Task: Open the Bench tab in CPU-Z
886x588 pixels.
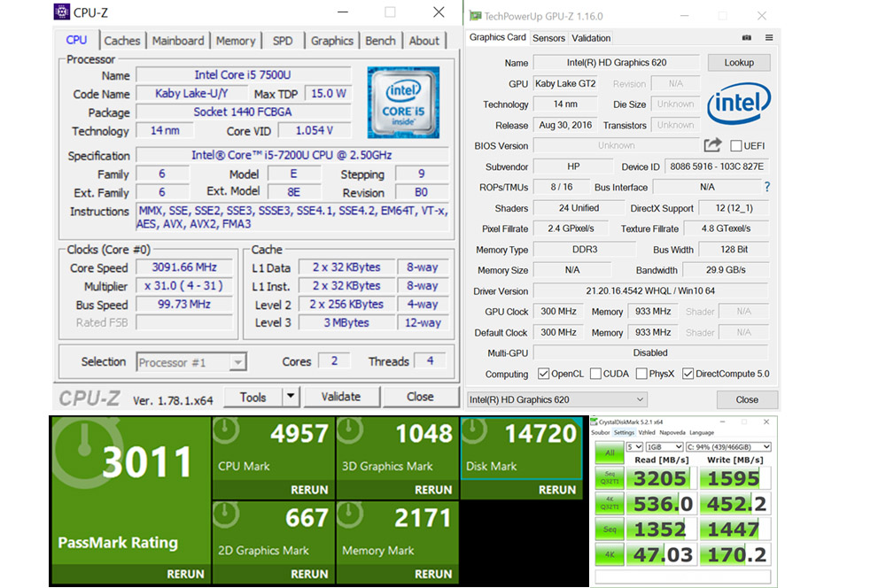Action: tap(380, 41)
